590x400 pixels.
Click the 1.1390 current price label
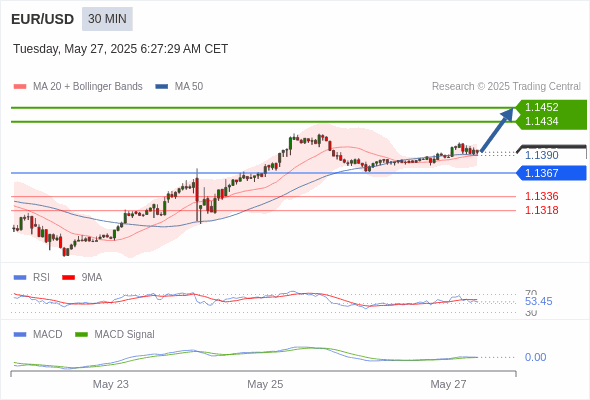541,155
